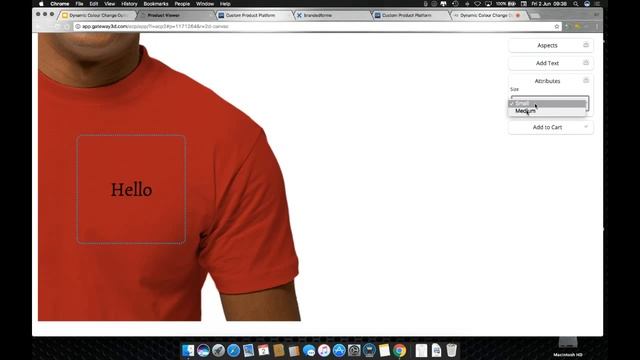The width and height of the screenshot is (640, 360).
Task: Open the Aspects panel
Action: tap(550, 45)
